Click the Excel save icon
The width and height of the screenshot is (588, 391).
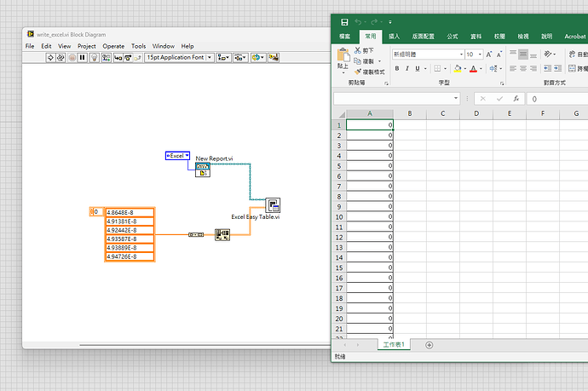343,21
